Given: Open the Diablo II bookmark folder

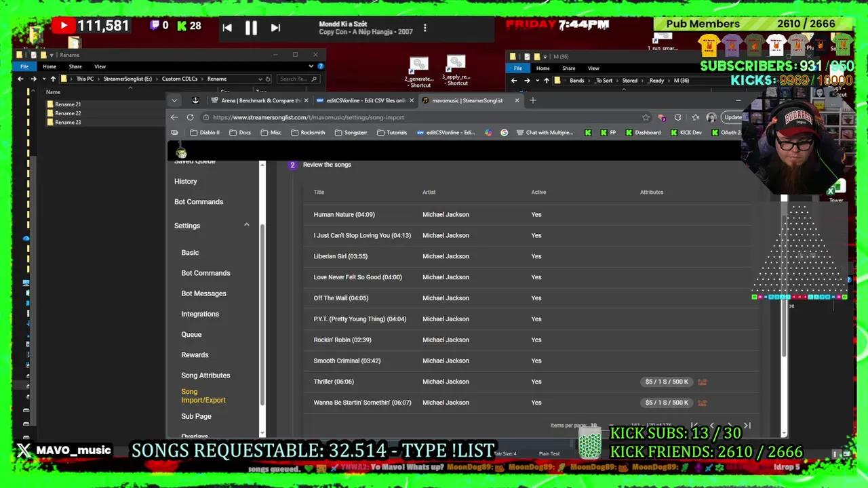Looking at the screenshot, I should 205,133.
